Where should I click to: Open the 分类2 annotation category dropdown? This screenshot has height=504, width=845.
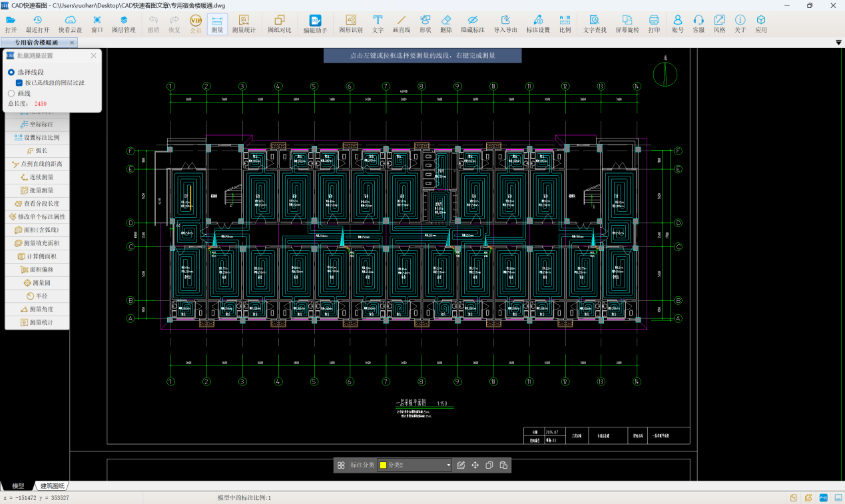tap(415, 465)
